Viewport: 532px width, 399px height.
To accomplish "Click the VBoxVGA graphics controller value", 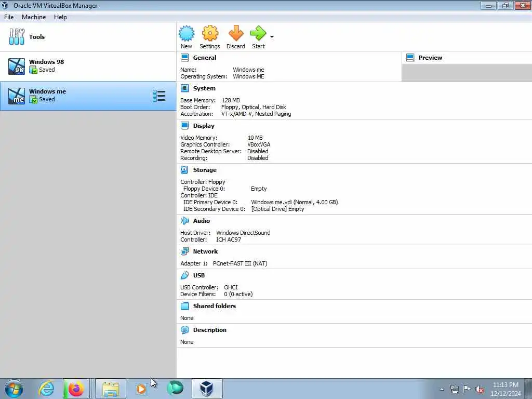I will (259, 144).
